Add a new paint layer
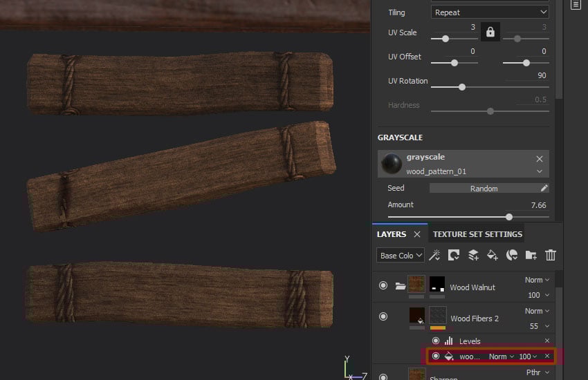 coord(473,255)
